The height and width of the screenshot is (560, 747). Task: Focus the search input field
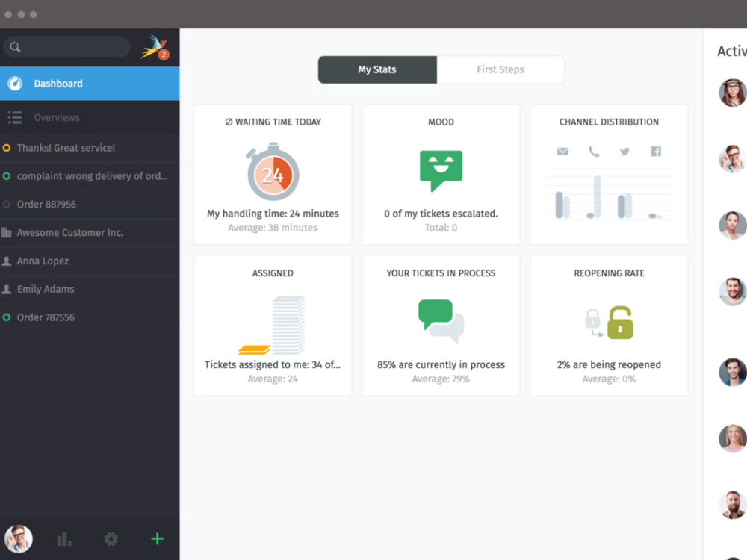pos(66,47)
